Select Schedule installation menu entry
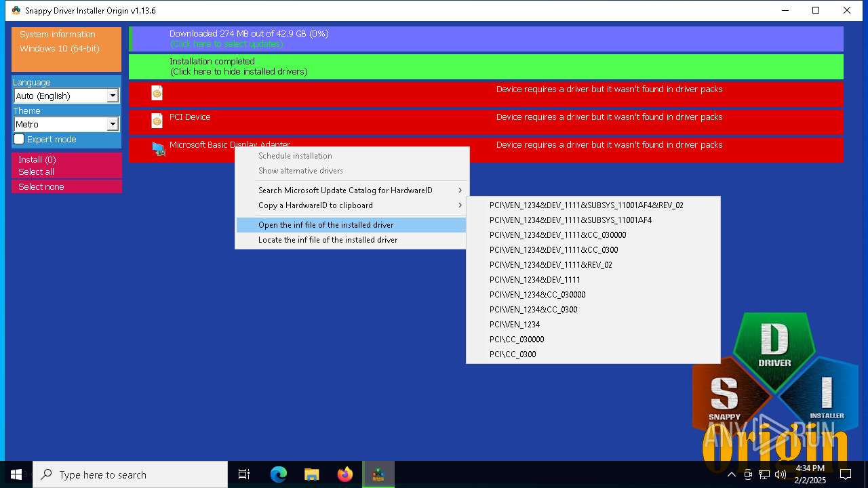The height and width of the screenshot is (488, 868). [351, 156]
